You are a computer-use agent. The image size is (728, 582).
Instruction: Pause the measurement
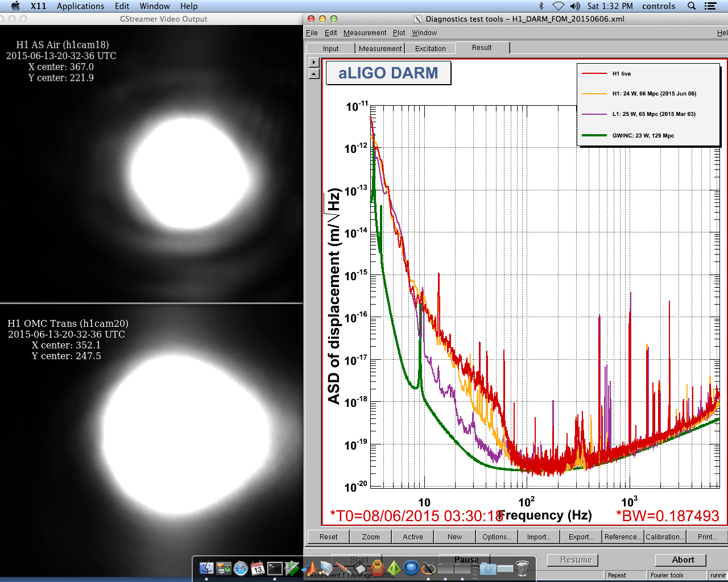pyautogui.click(x=465, y=560)
